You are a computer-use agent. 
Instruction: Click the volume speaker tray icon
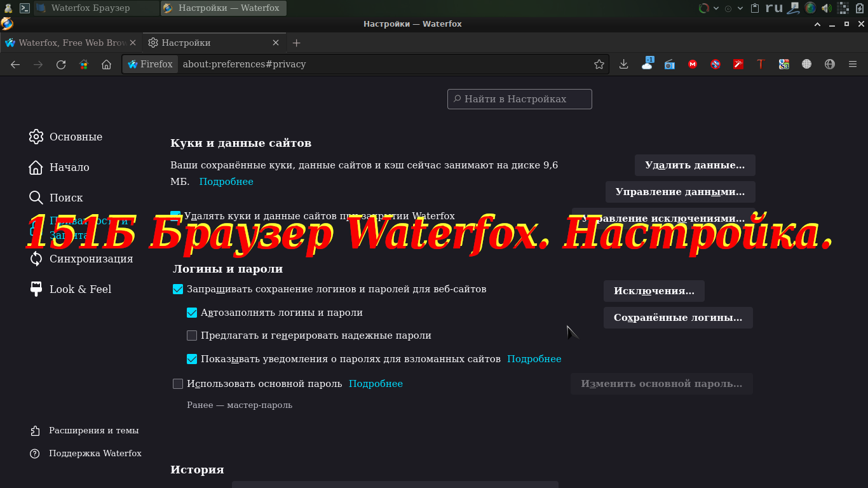click(x=827, y=8)
